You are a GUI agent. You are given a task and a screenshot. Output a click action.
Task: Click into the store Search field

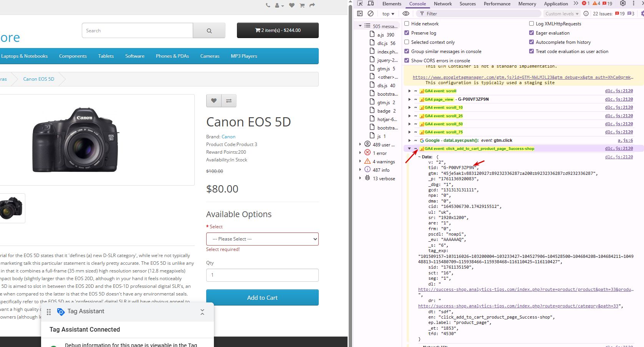point(137,31)
